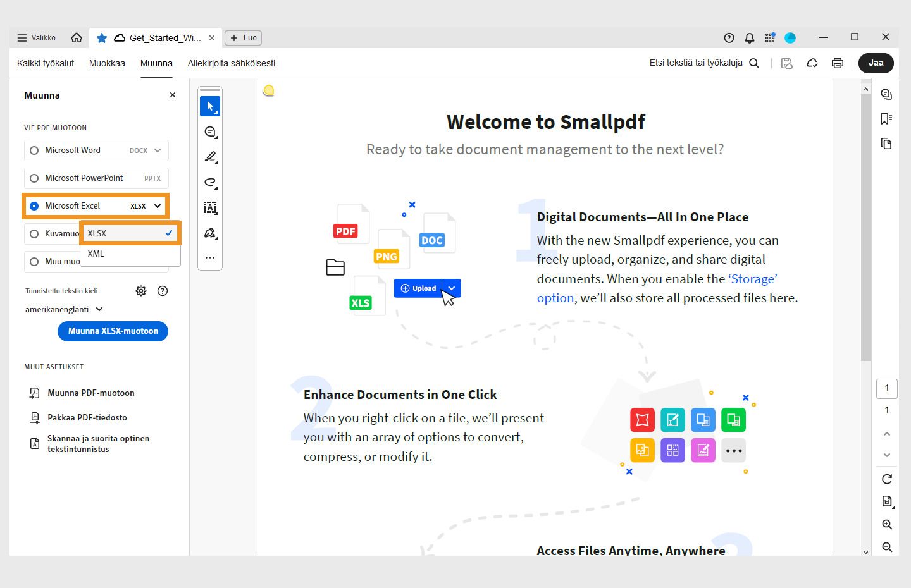Go to previous page with up chevron
The image size is (911, 588).
click(887, 434)
